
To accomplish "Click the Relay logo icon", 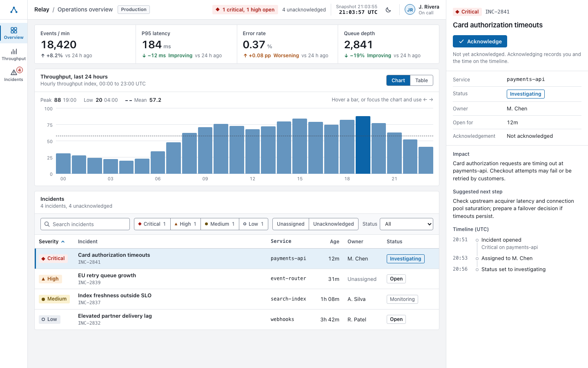I will point(14,10).
